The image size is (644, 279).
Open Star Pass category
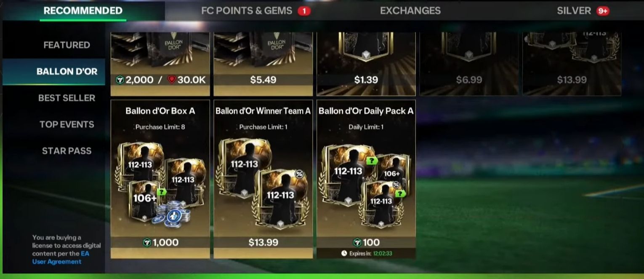coord(67,151)
